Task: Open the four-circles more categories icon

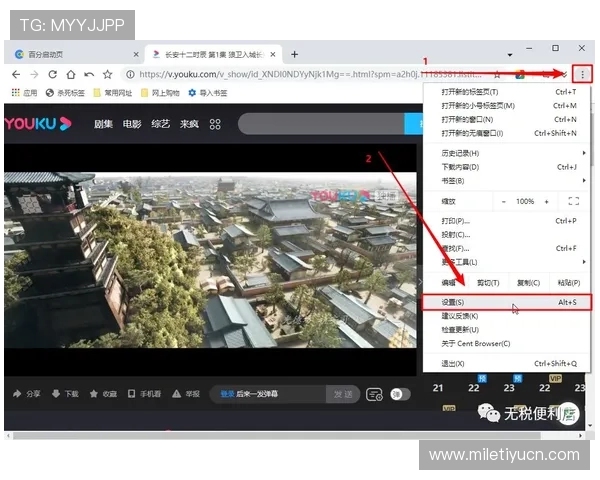Action: click(215, 124)
